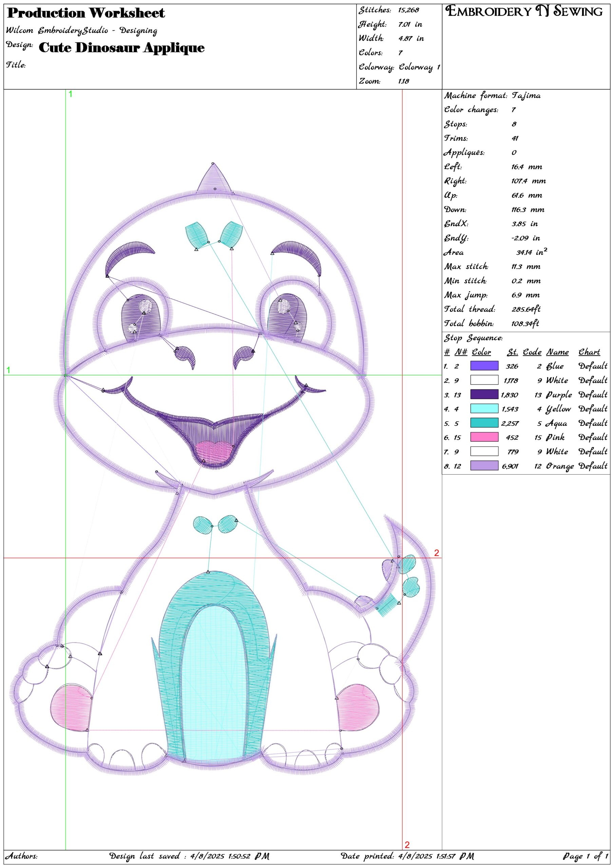Image resolution: width=614 pixels, height=868 pixels.
Task: Click the Height value 7.01 in
Action: (x=410, y=24)
